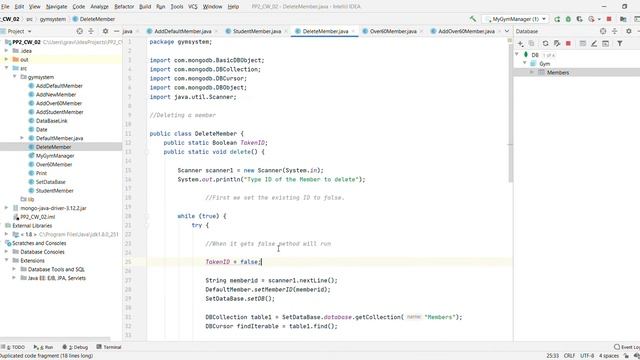Screen dimensions: 640x360
Task: Click the 4 spaces indent indicator
Action: point(609,356)
